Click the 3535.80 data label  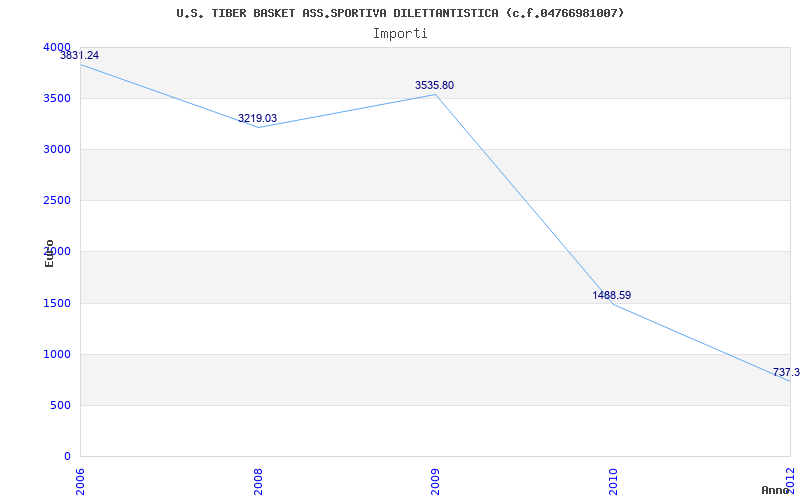coord(434,85)
